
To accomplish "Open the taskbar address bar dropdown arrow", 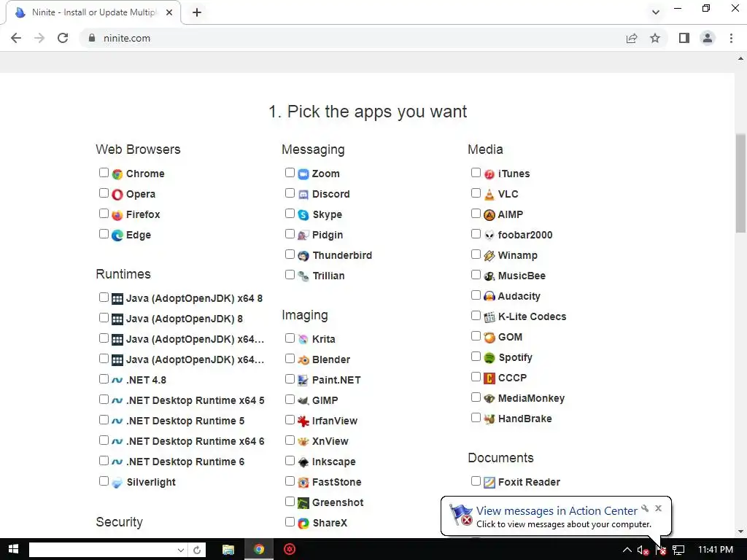I will pos(181,550).
